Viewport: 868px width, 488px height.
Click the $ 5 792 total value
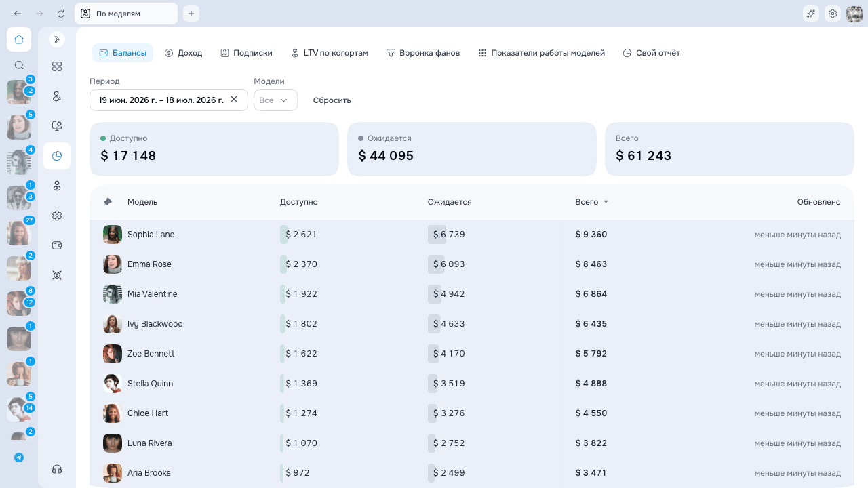click(591, 354)
